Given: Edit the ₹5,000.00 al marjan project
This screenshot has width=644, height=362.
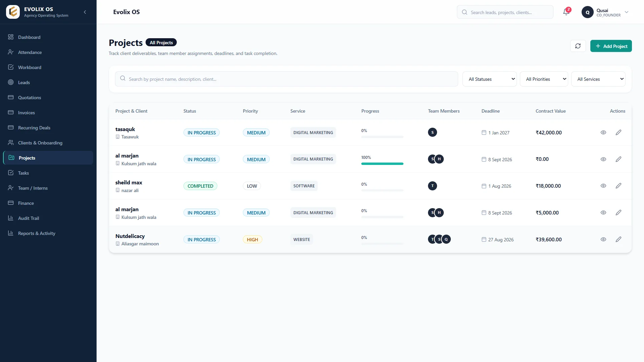Looking at the screenshot, I should 619,213.
